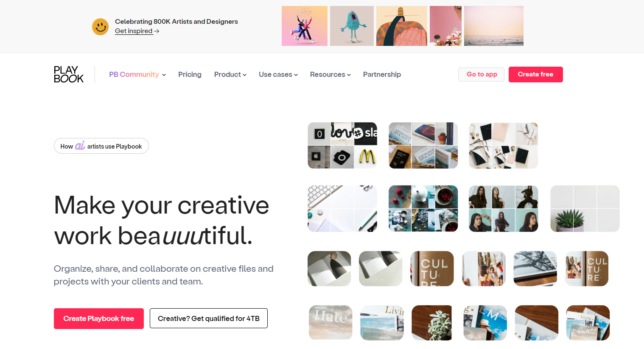Image resolution: width=644 pixels, height=349 pixels.
Task: Open the McDonald's logo collage thumbnail
Action: [x=342, y=146]
